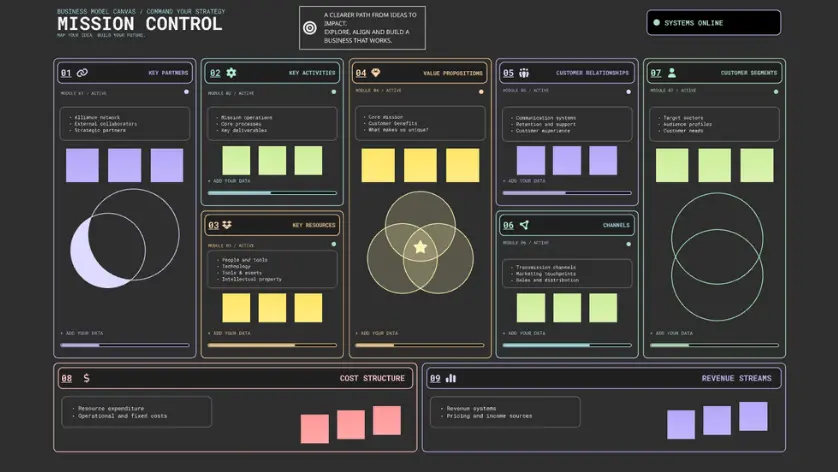The width and height of the screenshot is (838, 472).
Task: Click the paper plane icon in Channels header
Action: (x=524, y=225)
